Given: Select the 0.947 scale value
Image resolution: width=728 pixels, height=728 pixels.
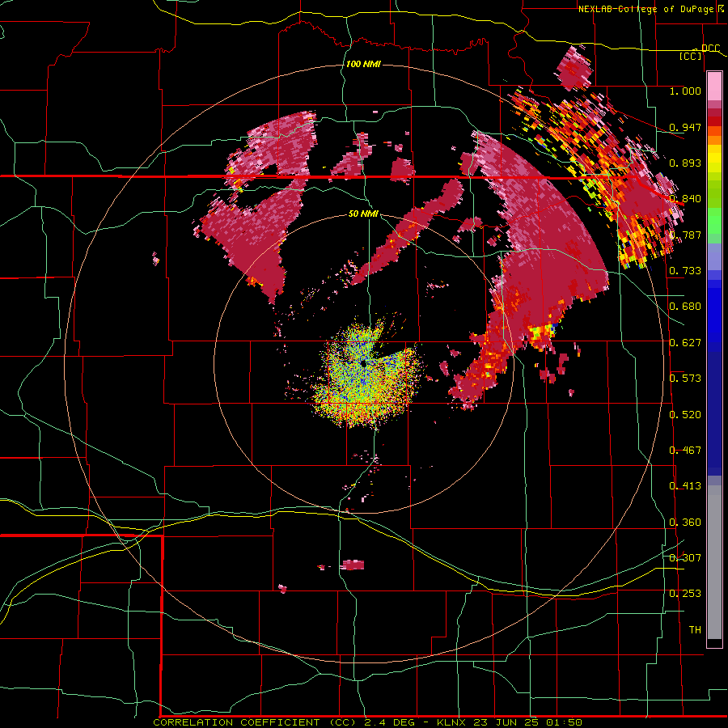Looking at the screenshot, I should tap(685, 127).
